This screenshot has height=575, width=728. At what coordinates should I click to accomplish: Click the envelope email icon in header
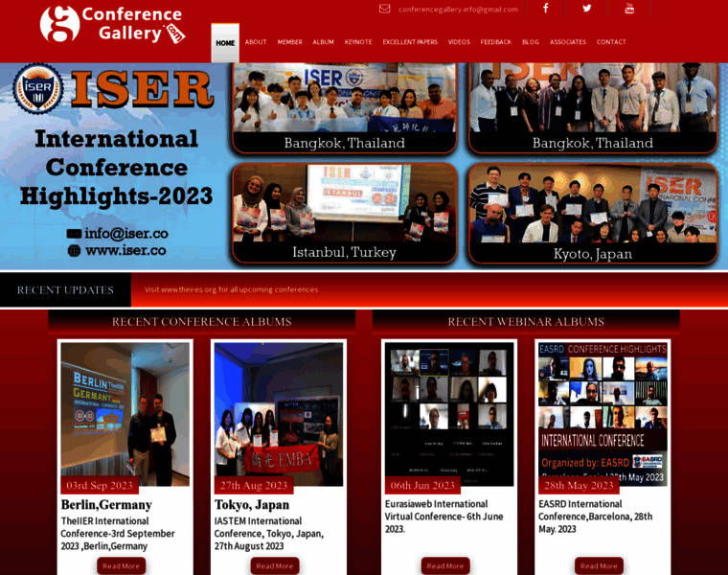[384, 9]
